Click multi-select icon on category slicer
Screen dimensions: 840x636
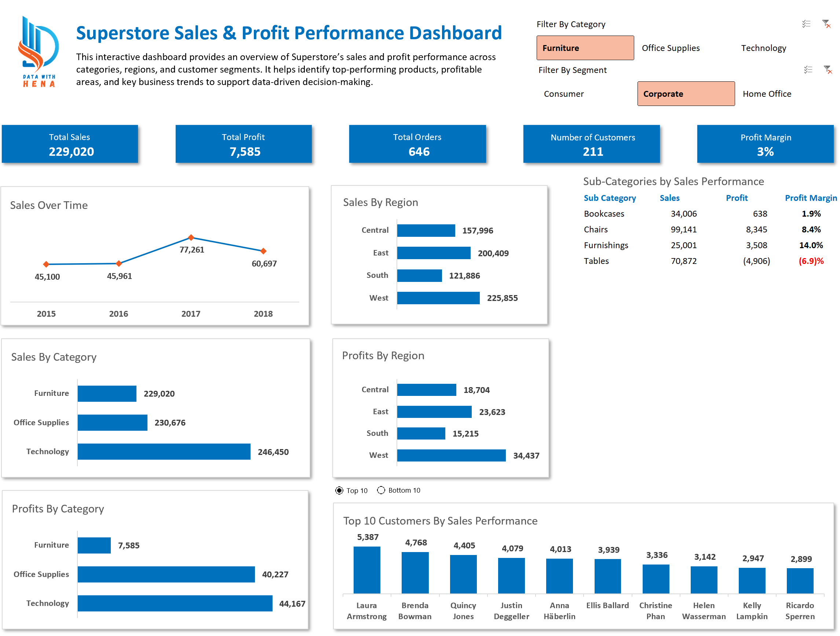pos(807,23)
